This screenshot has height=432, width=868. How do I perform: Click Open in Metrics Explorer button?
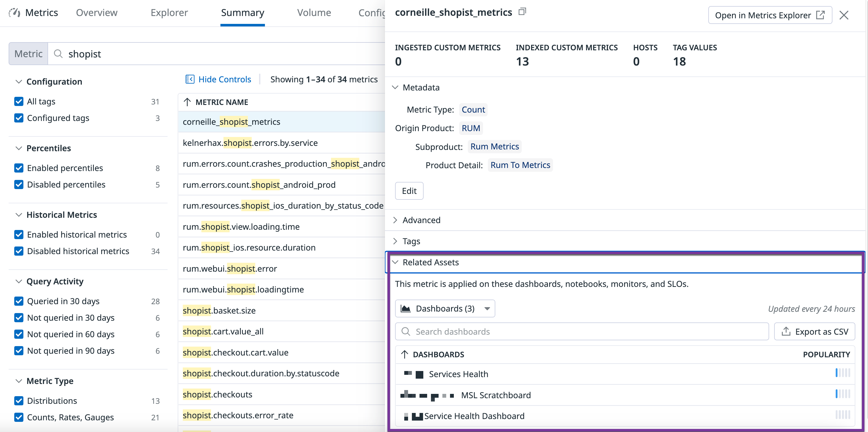pyautogui.click(x=770, y=15)
